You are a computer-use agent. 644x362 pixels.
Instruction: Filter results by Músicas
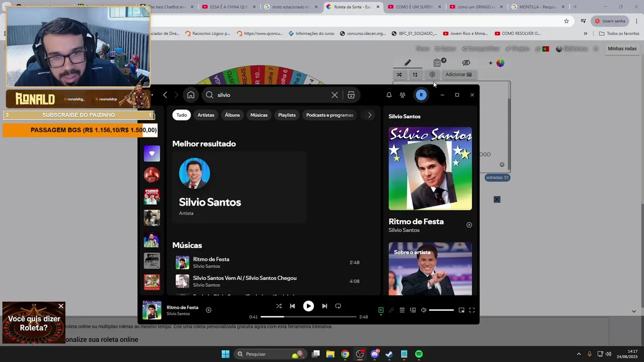pos(259,115)
